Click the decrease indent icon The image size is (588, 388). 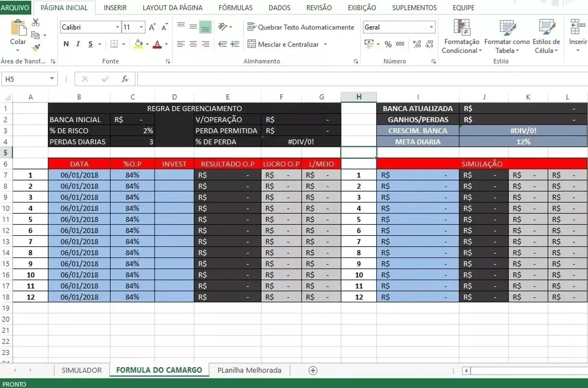pyautogui.click(x=223, y=44)
